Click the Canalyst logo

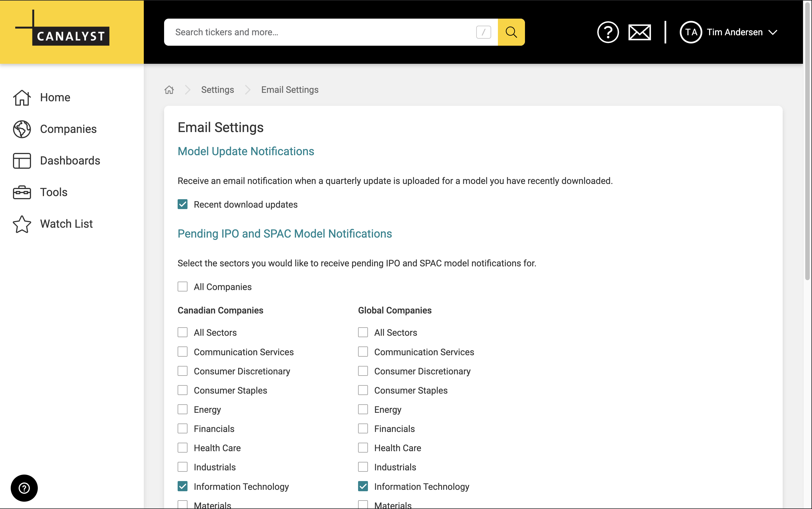coord(63,28)
